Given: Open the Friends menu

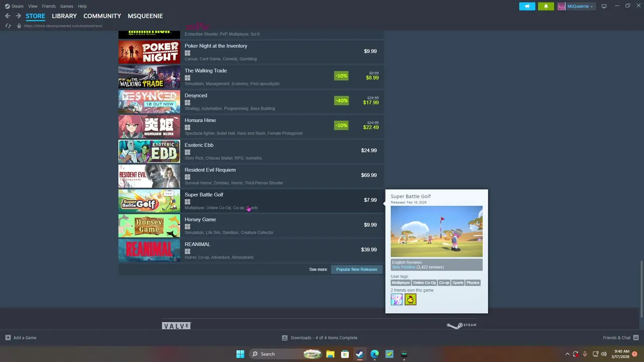Looking at the screenshot, I should point(49,6).
